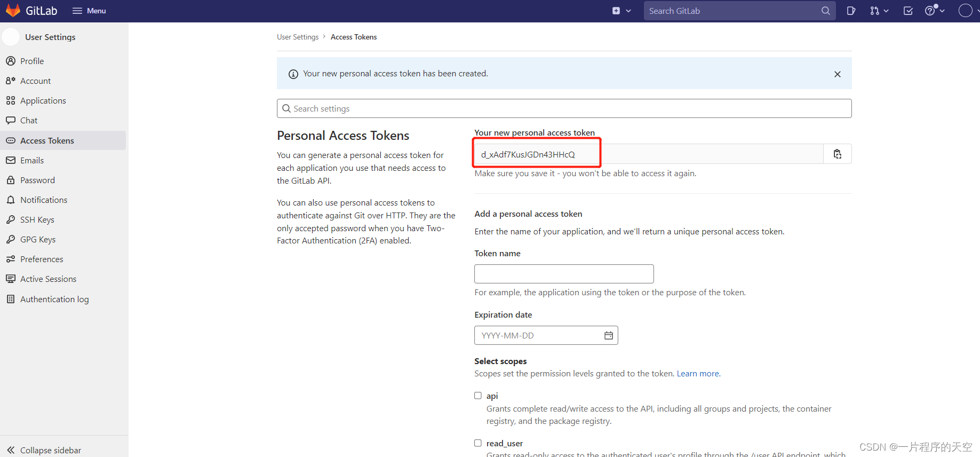
Task: Open the create new plus dropdown
Action: click(622, 11)
